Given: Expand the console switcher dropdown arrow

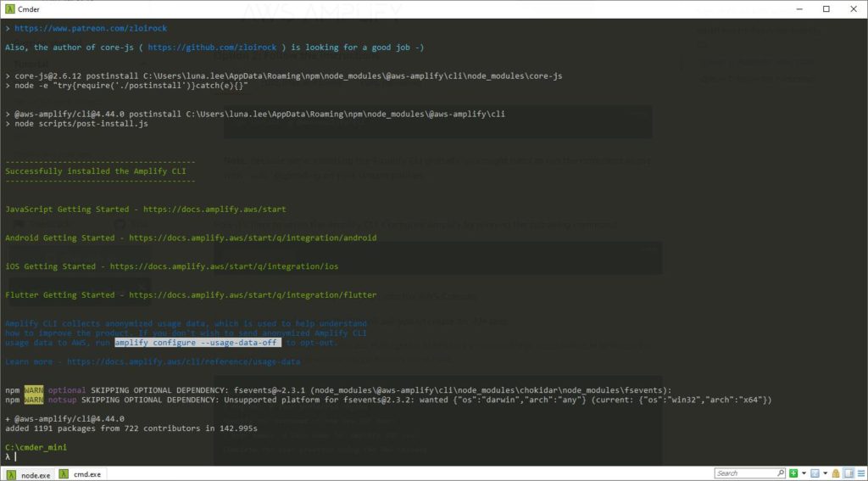Looking at the screenshot, I should click(x=826, y=473).
